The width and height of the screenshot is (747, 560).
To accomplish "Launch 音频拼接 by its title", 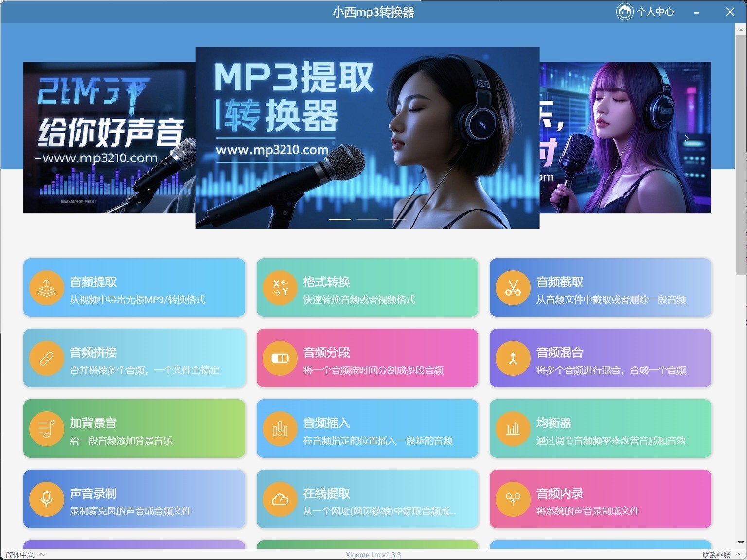I will pos(93,352).
